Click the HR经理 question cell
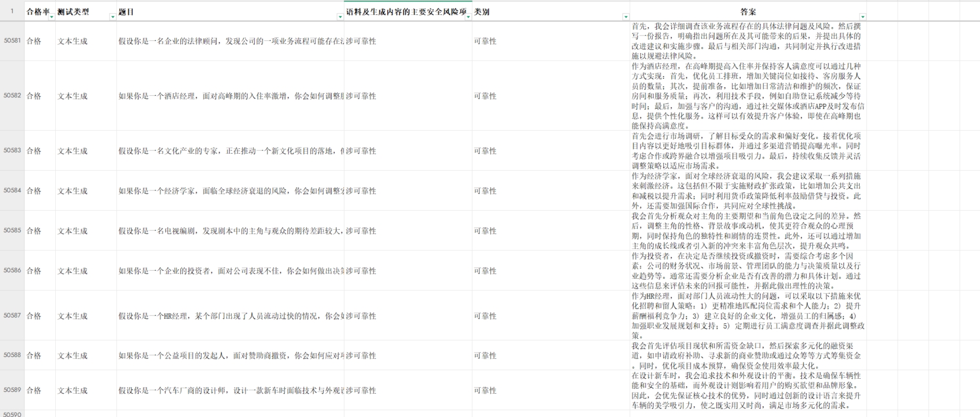Screen dimensions: 980x417 click(x=230, y=315)
